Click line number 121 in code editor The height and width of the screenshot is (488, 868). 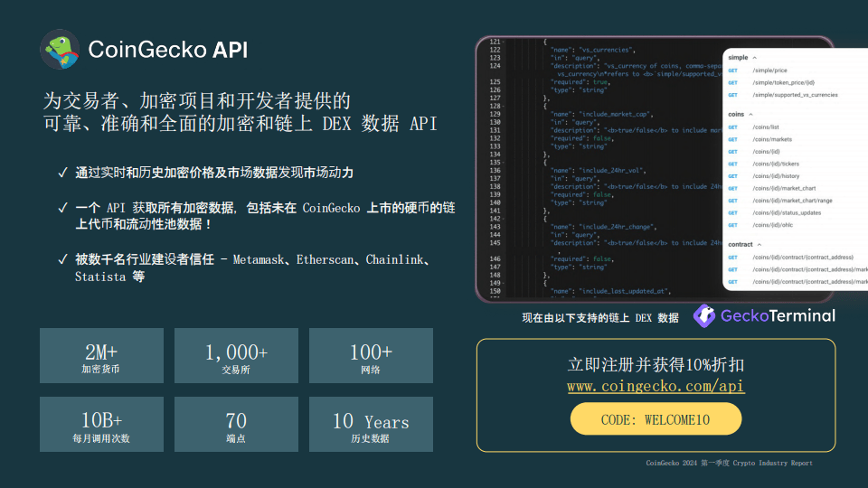coord(495,42)
